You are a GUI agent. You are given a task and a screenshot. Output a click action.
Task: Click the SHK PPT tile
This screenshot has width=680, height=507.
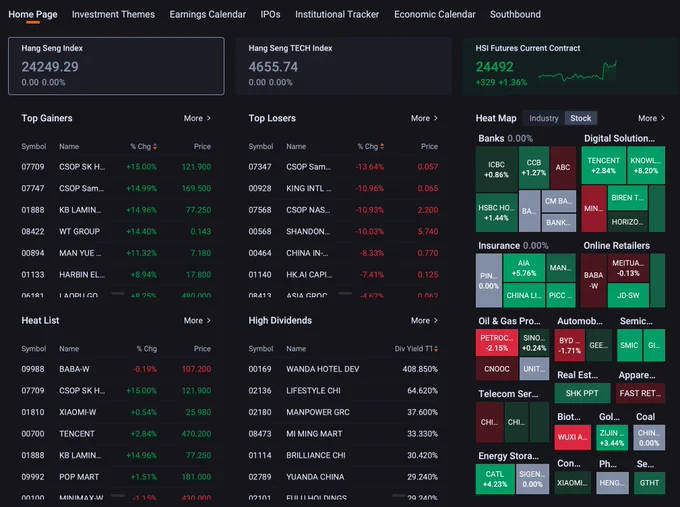coord(582,393)
